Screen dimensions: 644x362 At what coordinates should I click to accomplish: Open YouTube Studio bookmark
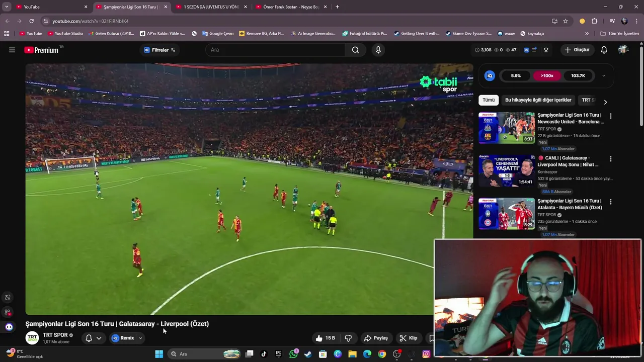[65, 34]
